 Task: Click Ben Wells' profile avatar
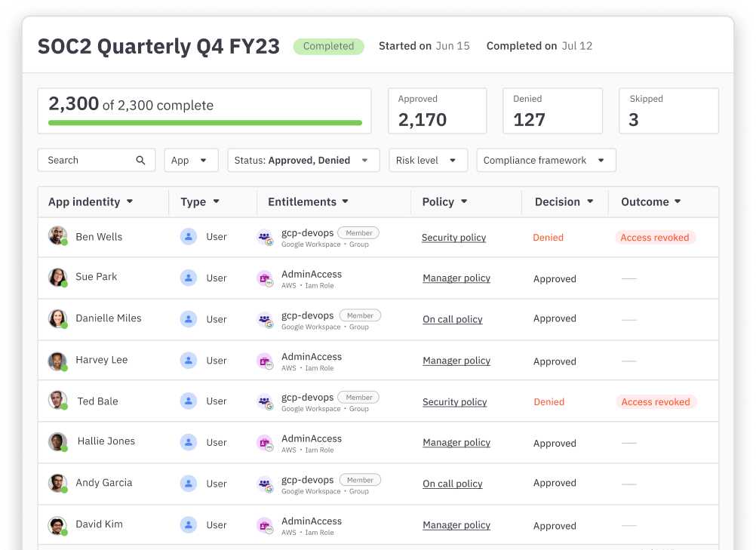[58, 236]
